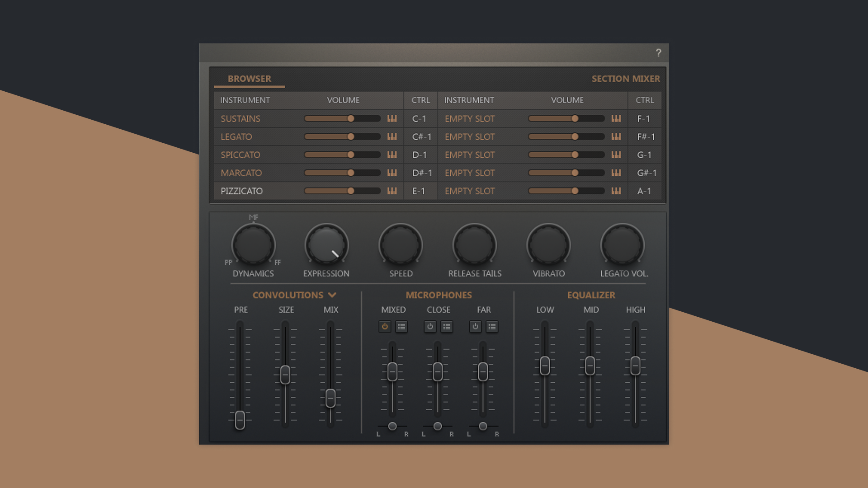Open the MIXED microphone options list icon
This screenshot has height=488, width=868.
tap(401, 327)
